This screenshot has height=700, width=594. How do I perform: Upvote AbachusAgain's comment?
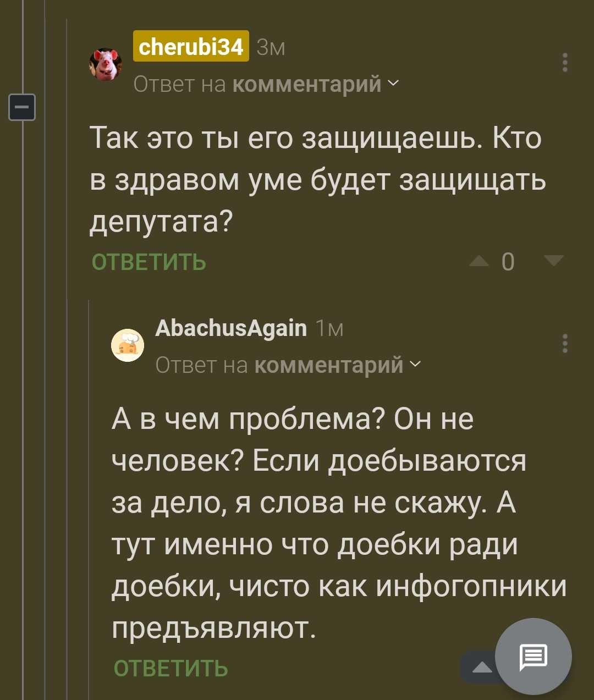coord(482,668)
